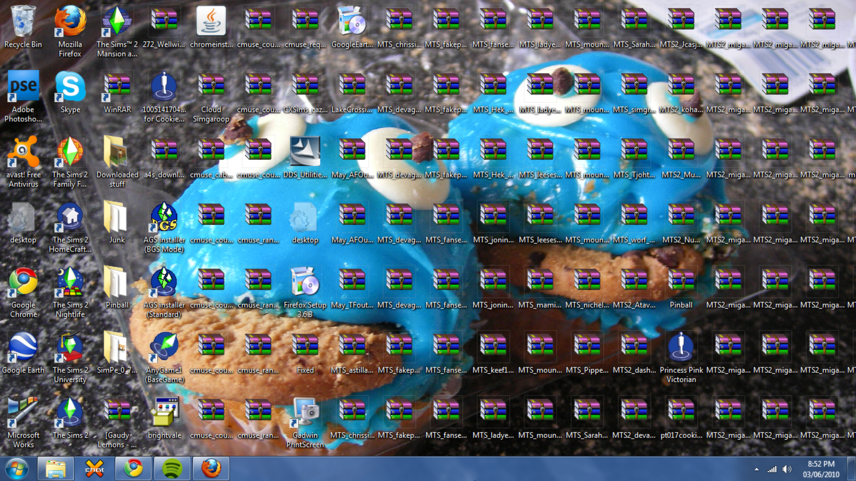Select the MTS_simgr archive
The height and width of the screenshot is (481, 856).
(x=633, y=92)
